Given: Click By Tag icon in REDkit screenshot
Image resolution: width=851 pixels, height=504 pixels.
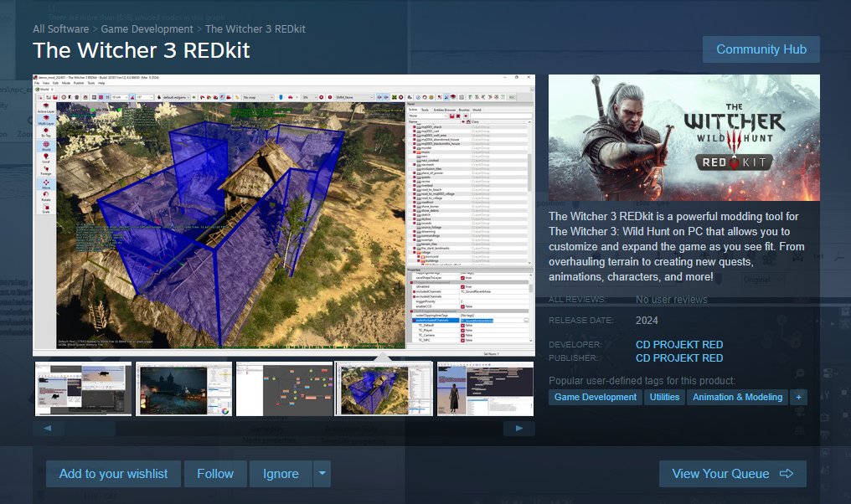Looking at the screenshot, I should (x=46, y=132).
